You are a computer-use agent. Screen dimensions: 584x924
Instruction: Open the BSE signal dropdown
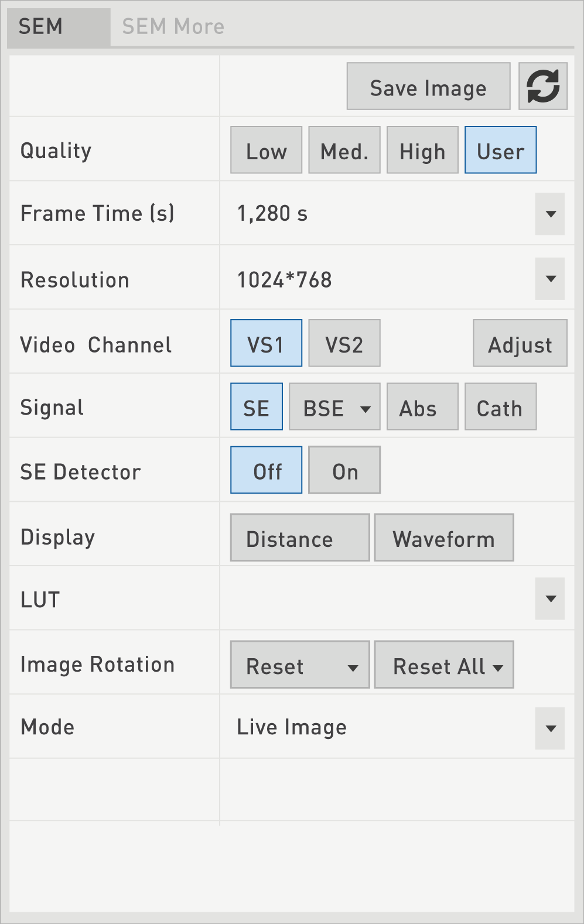(365, 408)
